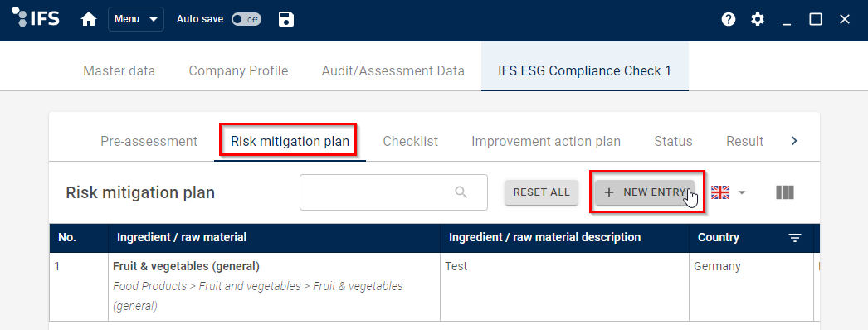Click the search magnifier icon
This screenshot has width=868, height=330.
[461, 192]
